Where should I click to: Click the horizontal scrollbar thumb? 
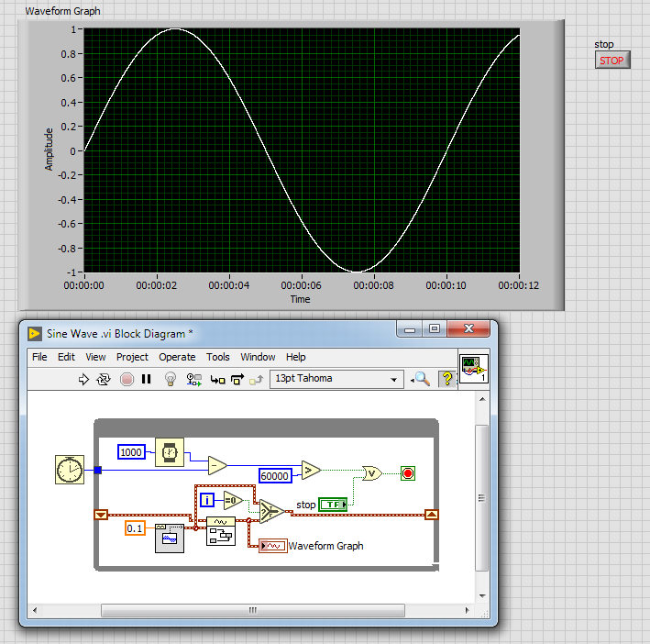click(253, 610)
